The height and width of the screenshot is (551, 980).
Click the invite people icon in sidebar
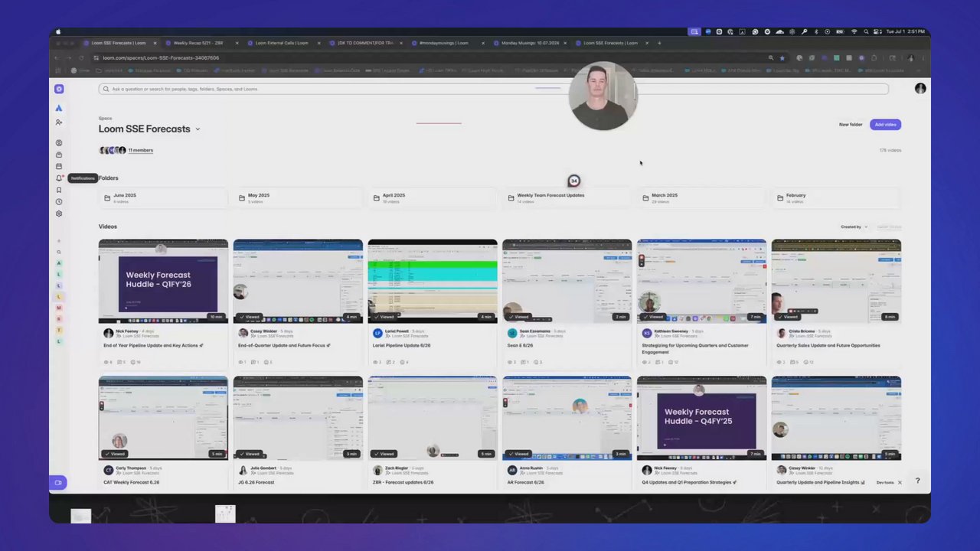pos(59,122)
